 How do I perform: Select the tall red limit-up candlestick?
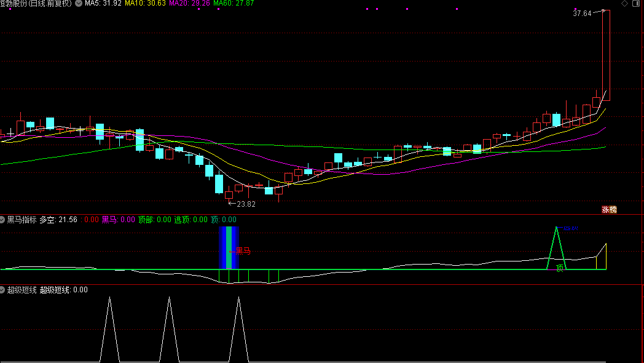coord(607,55)
